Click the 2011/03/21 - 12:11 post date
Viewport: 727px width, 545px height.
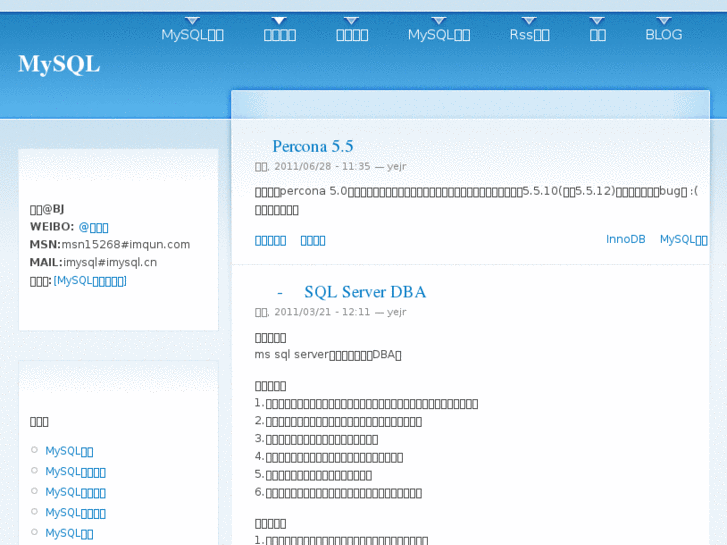[x=322, y=312]
